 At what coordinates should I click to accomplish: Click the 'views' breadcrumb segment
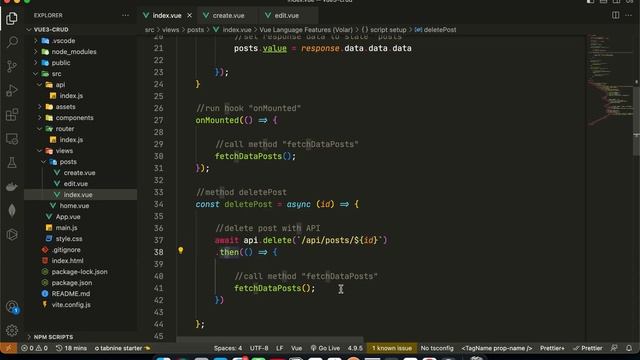click(x=171, y=30)
